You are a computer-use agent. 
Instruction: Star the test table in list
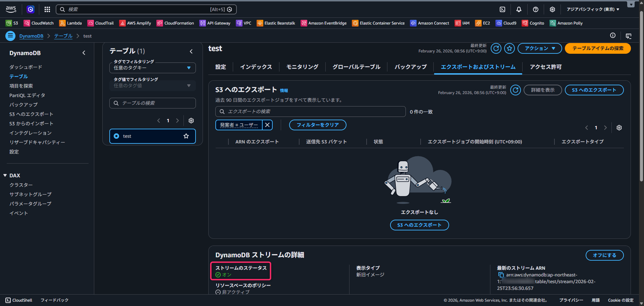pyautogui.click(x=186, y=136)
